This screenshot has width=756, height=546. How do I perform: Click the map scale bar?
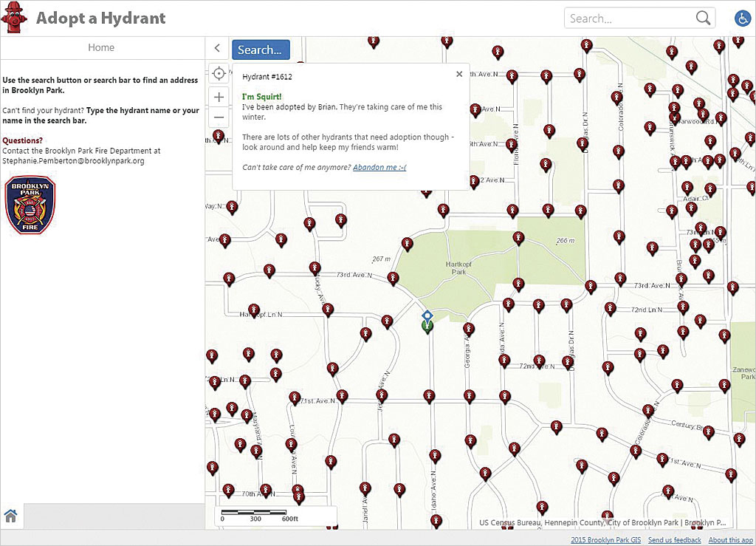click(259, 515)
